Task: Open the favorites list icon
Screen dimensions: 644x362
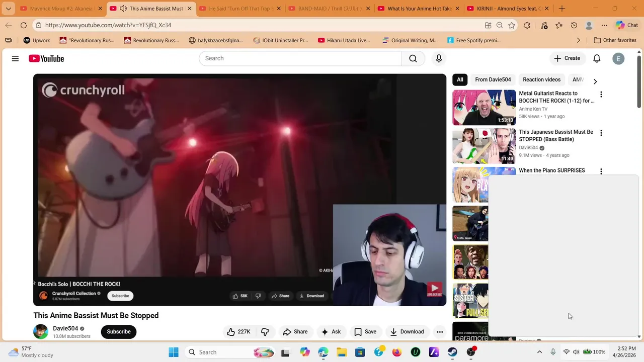Action: (559, 25)
